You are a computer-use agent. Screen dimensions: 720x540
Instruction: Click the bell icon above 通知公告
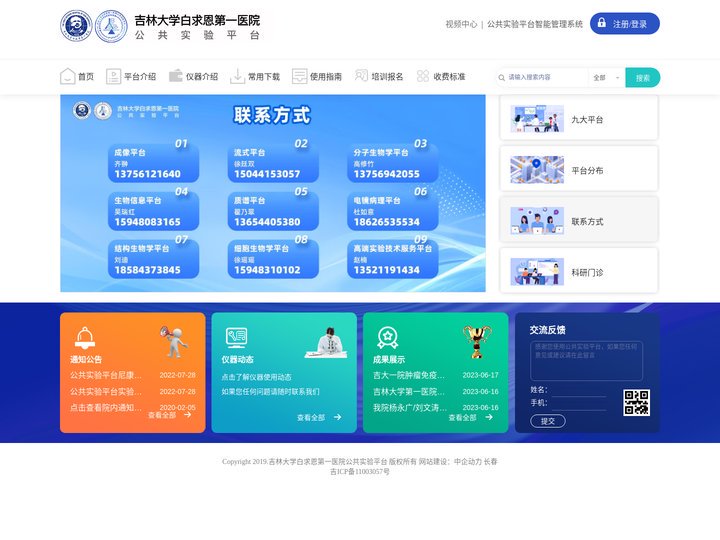(x=85, y=338)
